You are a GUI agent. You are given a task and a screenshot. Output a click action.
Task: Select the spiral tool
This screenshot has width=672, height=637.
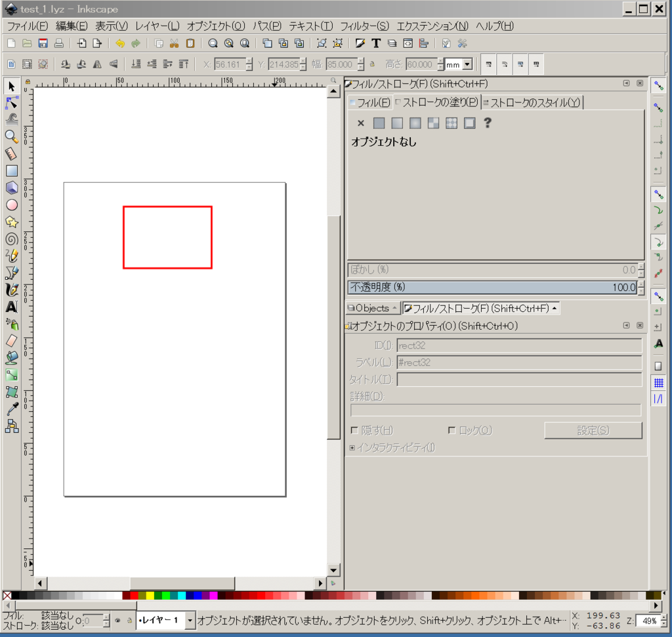[x=12, y=239]
